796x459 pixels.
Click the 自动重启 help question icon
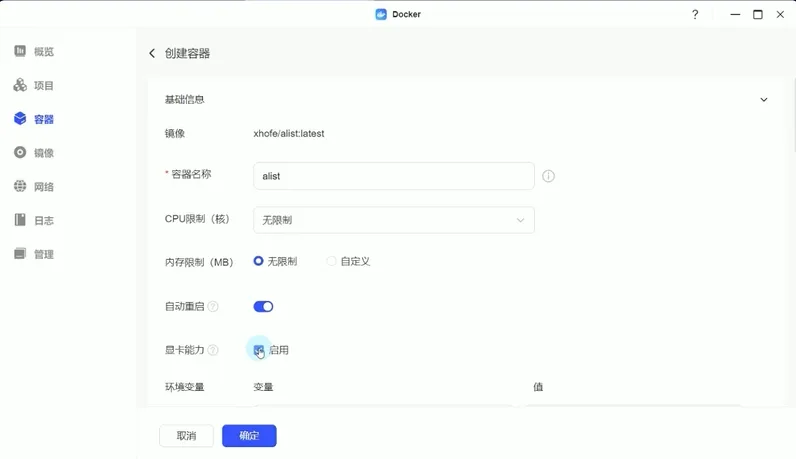click(x=213, y=307)
